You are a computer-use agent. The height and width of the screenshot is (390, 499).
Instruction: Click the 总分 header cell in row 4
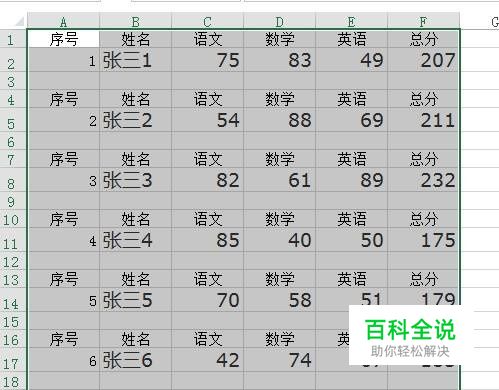pyautogui.click(x=423, y=99)
